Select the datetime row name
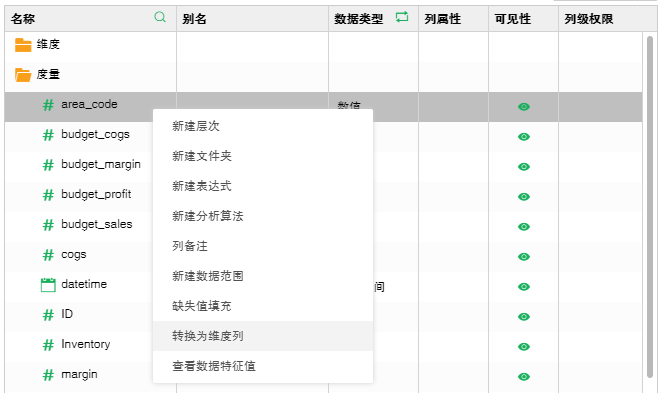 84,284
